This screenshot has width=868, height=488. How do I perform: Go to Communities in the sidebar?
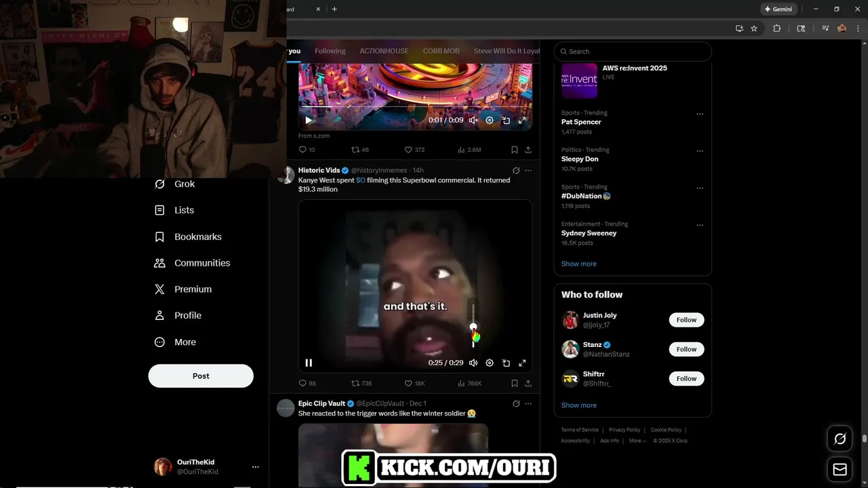pos(193,263)
